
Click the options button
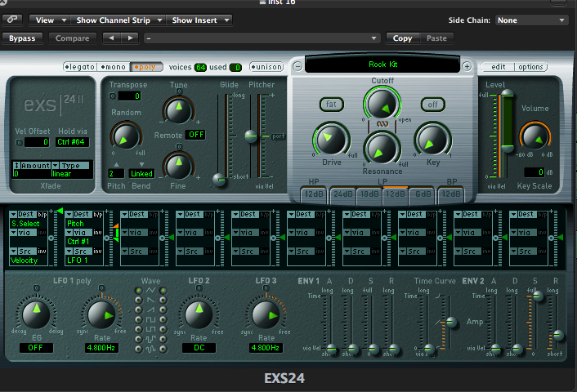530,67
